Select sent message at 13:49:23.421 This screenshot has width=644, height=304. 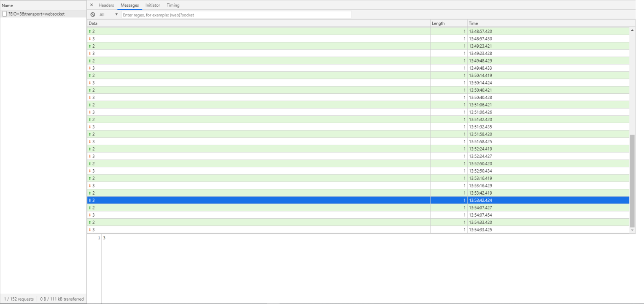[358, 46]
